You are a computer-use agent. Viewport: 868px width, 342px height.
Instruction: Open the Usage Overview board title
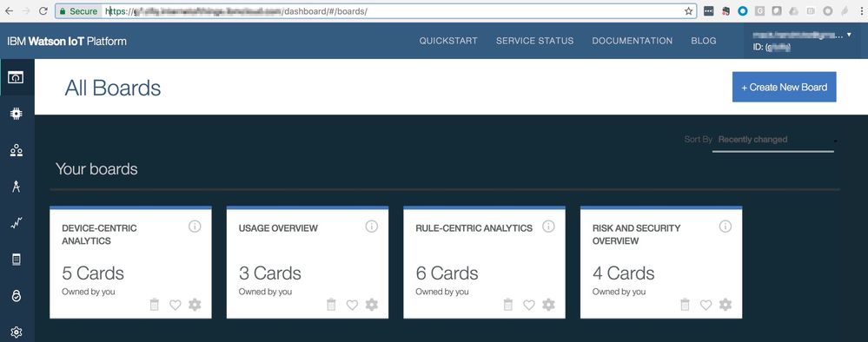coord(278,228)
